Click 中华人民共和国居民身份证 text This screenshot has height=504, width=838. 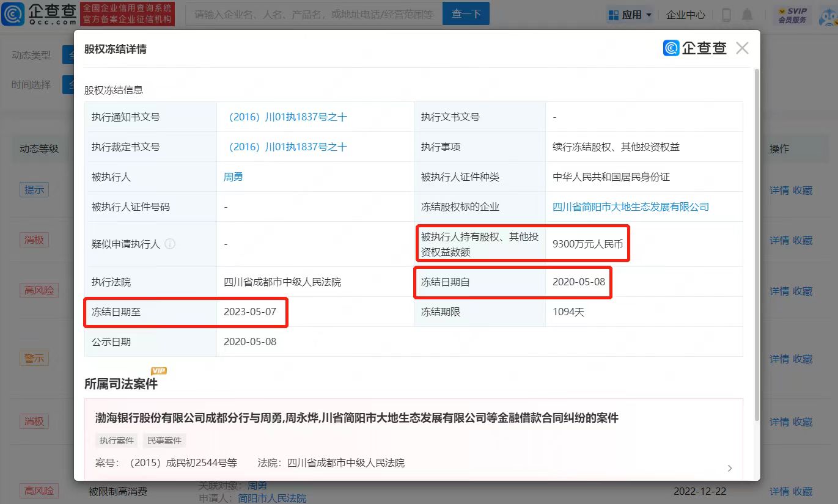point(611,177)
